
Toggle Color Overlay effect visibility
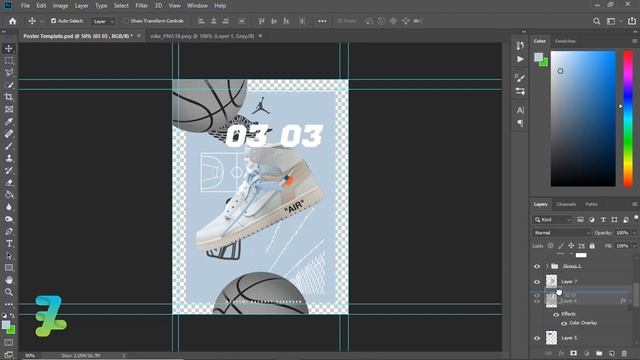pyautogui.click(x=564, y=323)
